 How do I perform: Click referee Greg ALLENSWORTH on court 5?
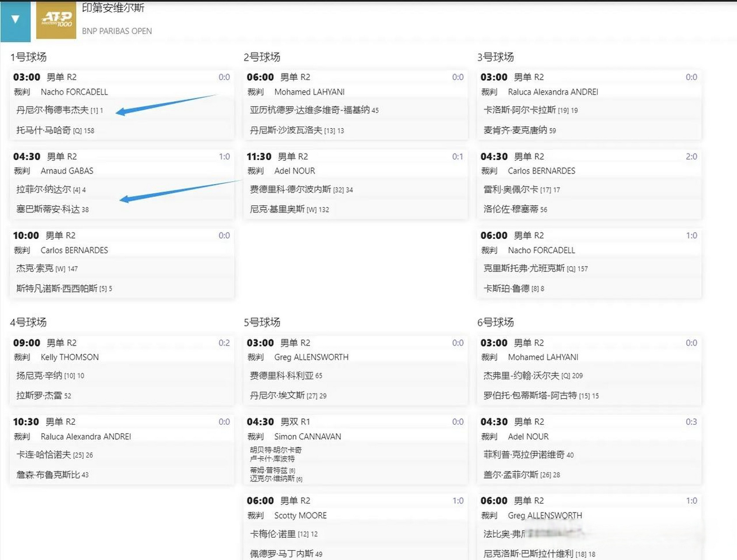311,357
